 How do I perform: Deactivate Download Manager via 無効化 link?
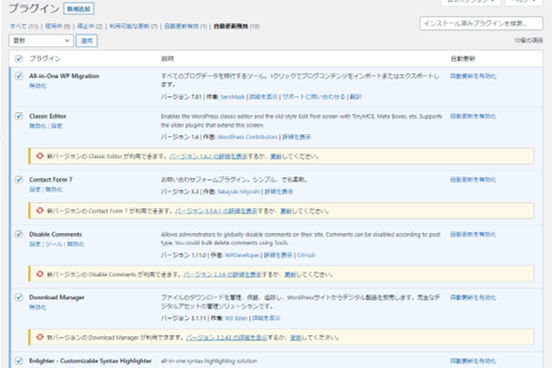click(38, 307)
